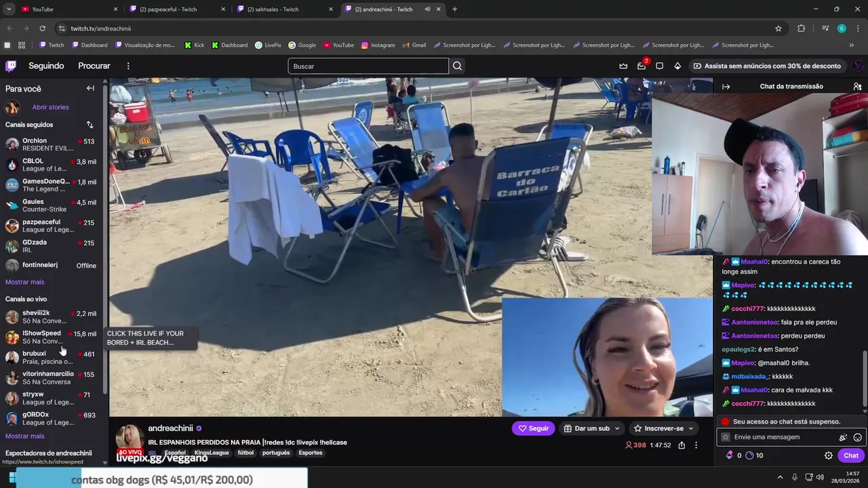Click the chat celebration icon
The image size is (868, 488).
843,437
